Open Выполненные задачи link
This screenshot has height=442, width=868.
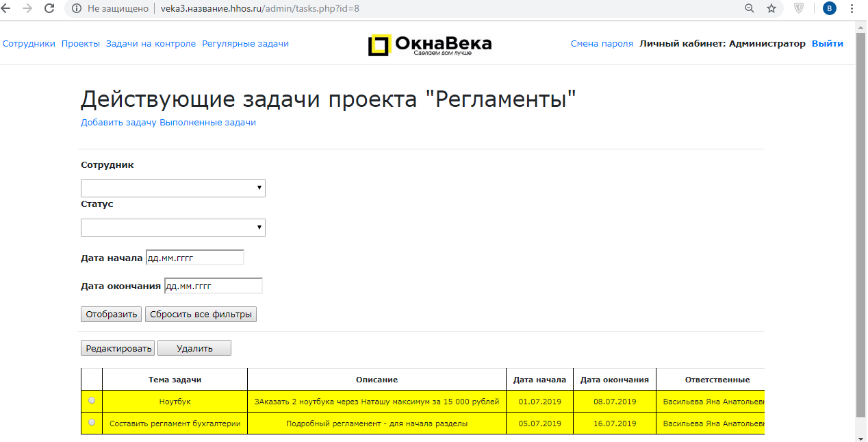click(207, 123)
